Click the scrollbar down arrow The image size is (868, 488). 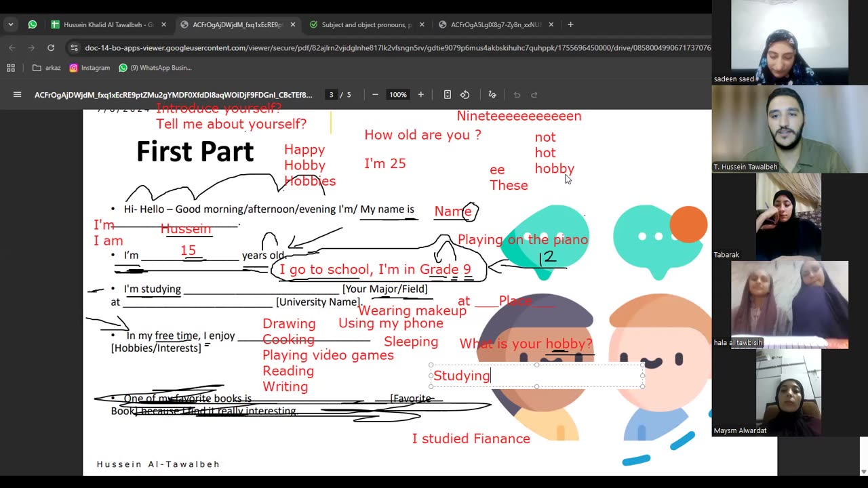coord(863,472)
